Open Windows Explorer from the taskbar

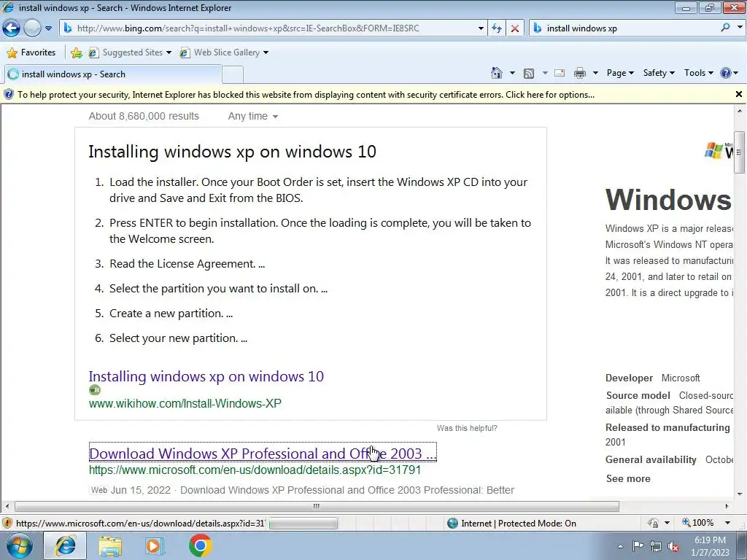tap(110, 545)
